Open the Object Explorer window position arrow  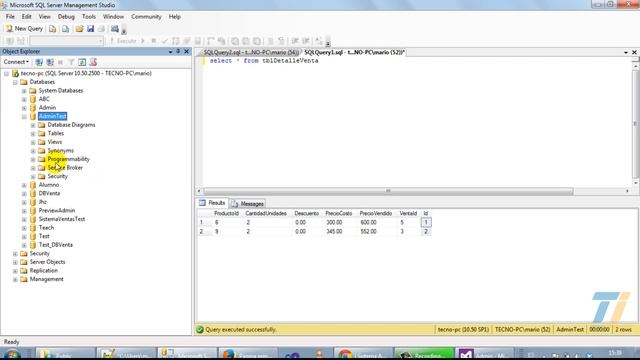pos(170,51)
